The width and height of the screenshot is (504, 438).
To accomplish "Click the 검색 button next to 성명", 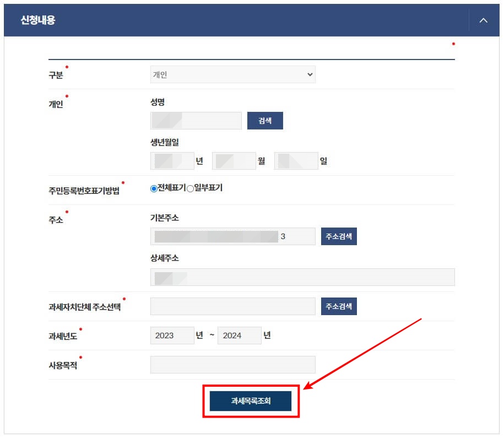I will [x=265, y=121].
